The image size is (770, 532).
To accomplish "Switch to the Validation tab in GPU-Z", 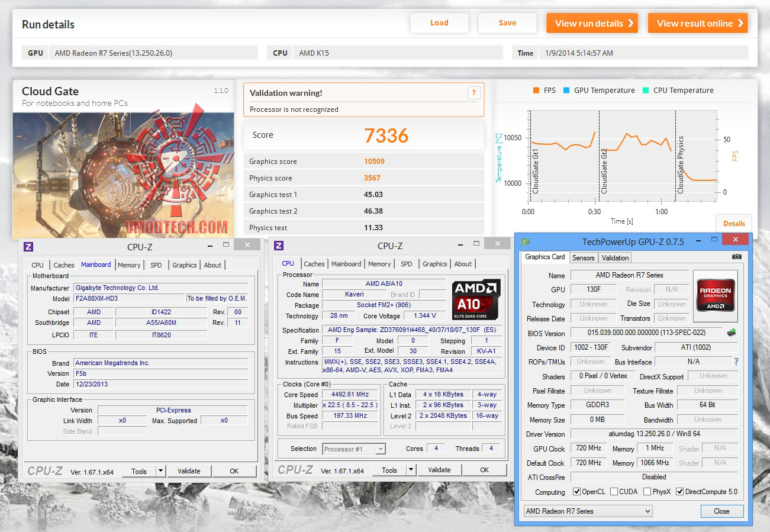I will tap(615, 258).
